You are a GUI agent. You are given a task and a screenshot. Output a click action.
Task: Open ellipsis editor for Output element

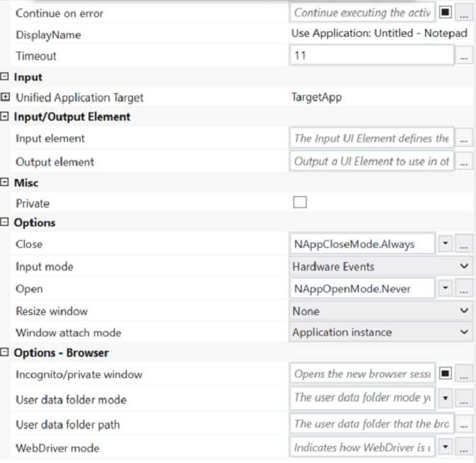(x=464, y=161)
